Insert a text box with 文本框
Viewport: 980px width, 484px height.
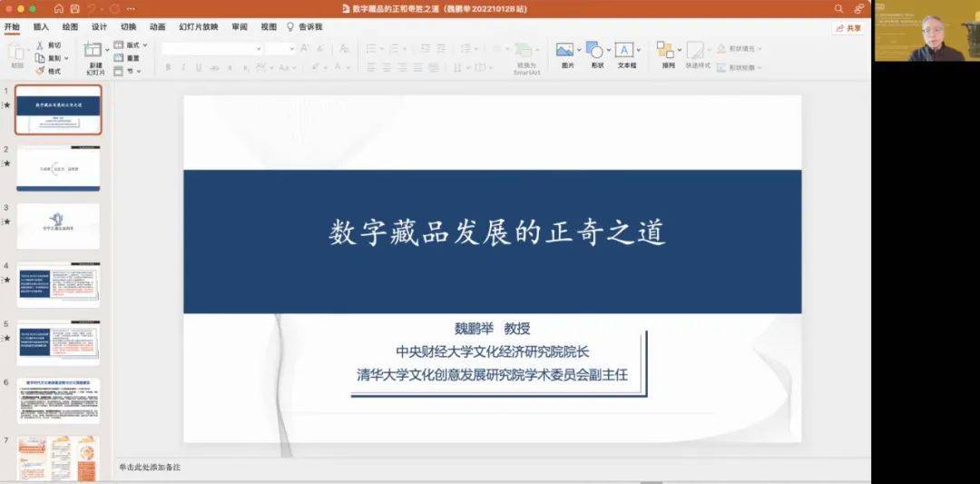[x=626, y=51]
